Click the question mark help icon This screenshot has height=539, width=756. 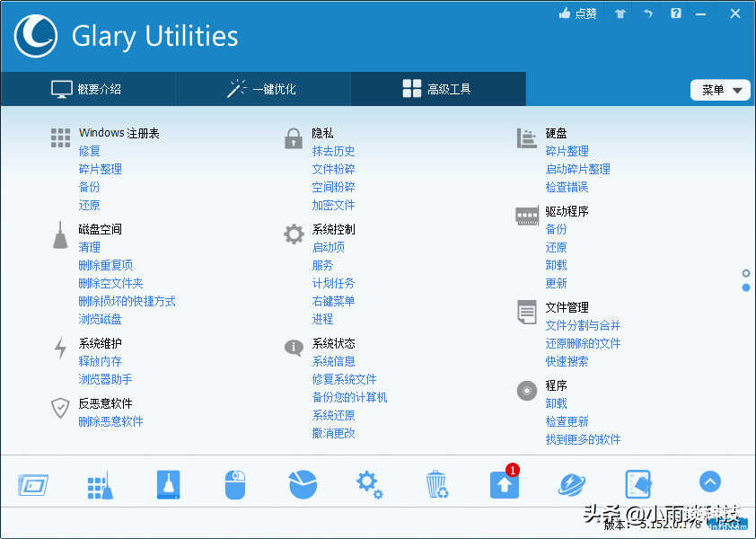tap(676, 13)
